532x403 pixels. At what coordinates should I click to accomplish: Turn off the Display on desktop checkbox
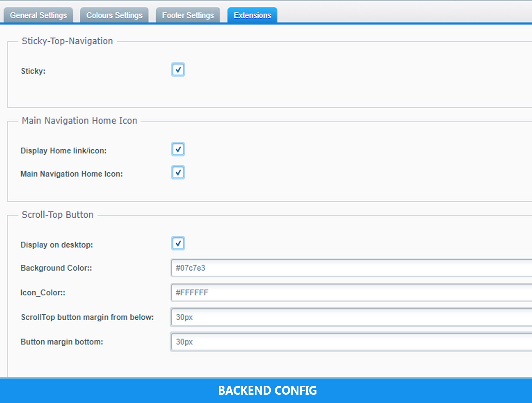coord(178,243)
